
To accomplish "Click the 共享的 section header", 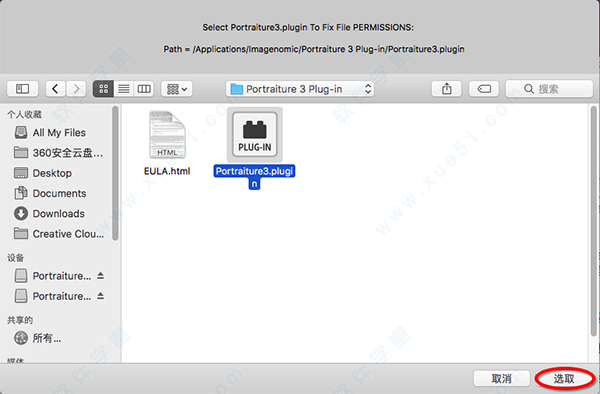I will click(20, 320).
